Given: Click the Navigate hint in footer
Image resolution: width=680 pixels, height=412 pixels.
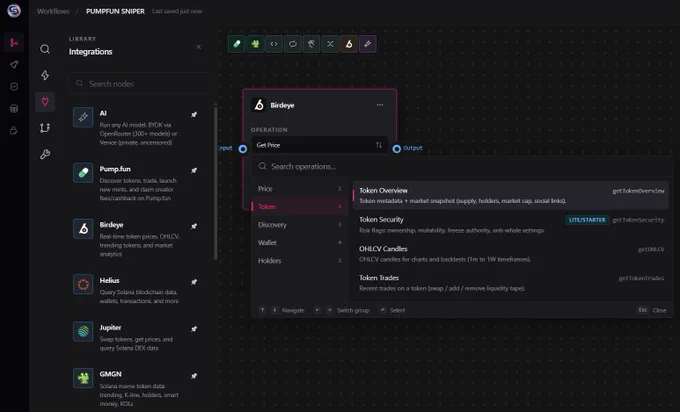Looking at the screenshot, I should coord(282,310).
